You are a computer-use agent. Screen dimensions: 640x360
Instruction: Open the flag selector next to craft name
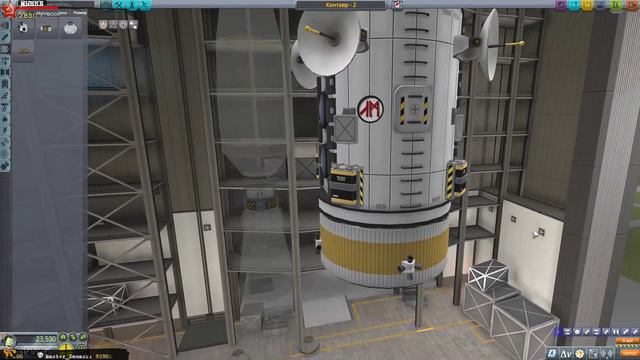(x=397, y=5)
